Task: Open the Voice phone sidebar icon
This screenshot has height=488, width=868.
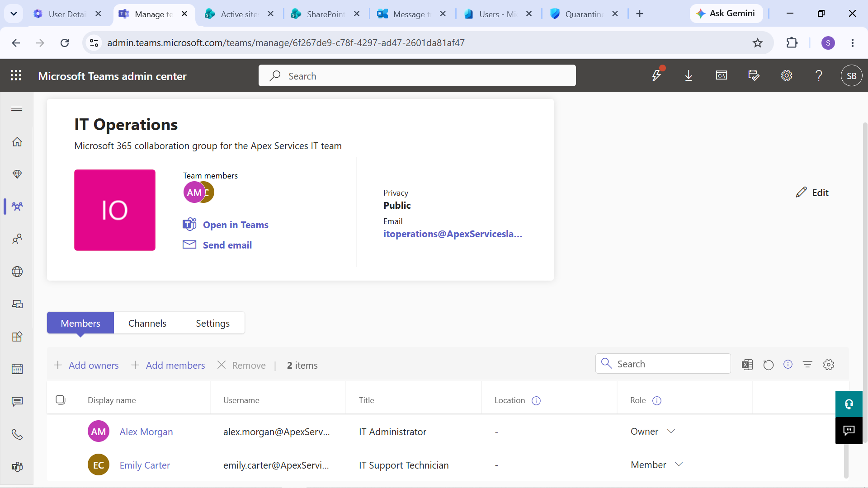Action: click(x=17, y=434)
